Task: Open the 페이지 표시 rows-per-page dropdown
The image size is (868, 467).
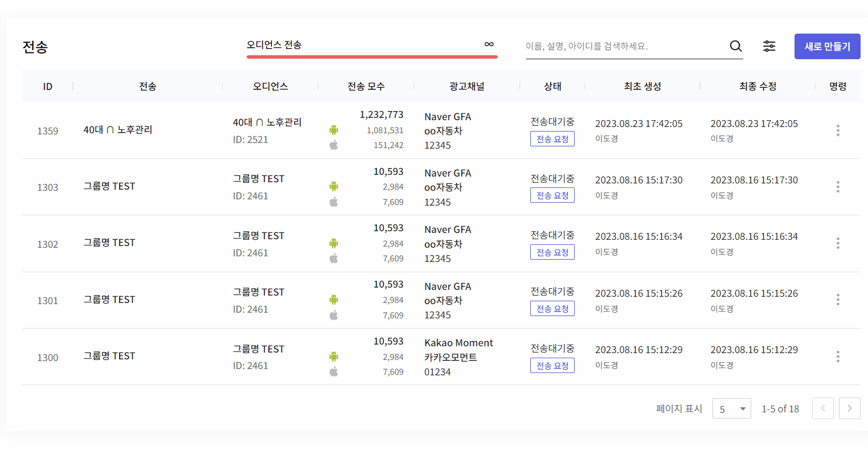Action: (x=731, y=409)
